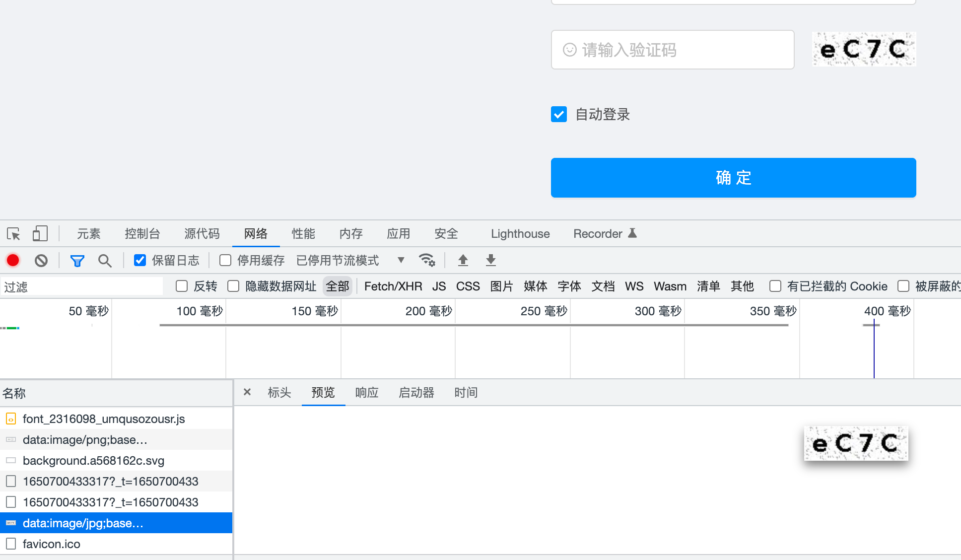Close the request preview panel
The height and width of the screenshot is (560, 961).
tap(247, 392)
